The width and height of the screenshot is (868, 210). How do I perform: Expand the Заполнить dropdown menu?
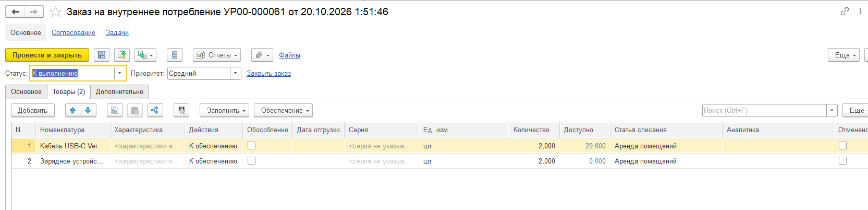[x=224, y=110]
